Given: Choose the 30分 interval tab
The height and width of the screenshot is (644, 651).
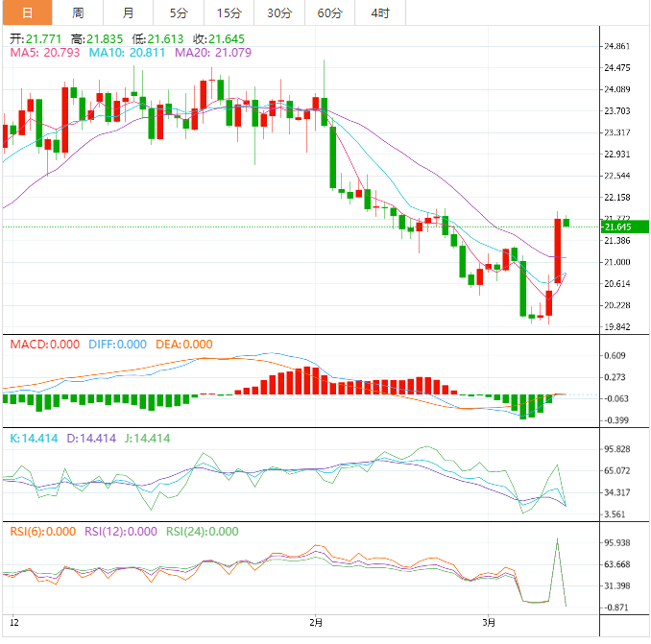Looking at the screenshot, I should [x=279, y=12].
